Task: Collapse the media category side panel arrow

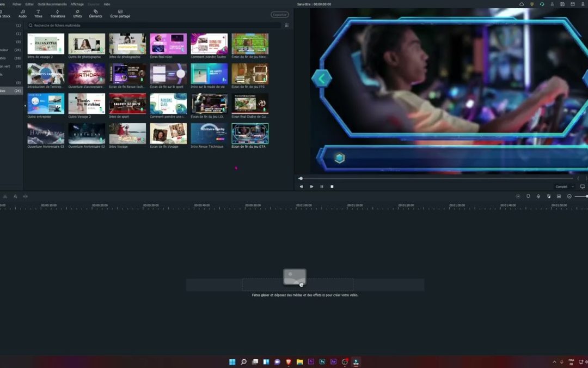Action: coord(25,106)
